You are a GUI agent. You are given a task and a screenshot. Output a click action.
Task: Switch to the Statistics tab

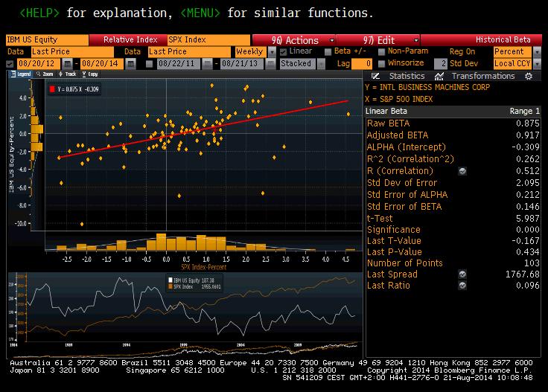coord(407,76)
